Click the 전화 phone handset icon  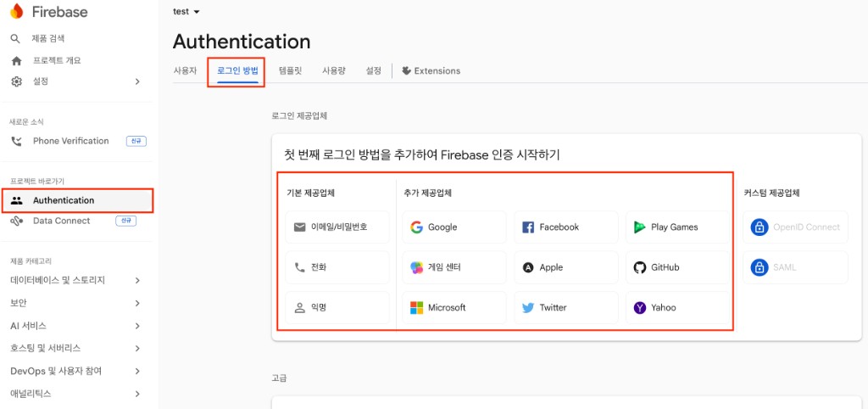point(300,267)
